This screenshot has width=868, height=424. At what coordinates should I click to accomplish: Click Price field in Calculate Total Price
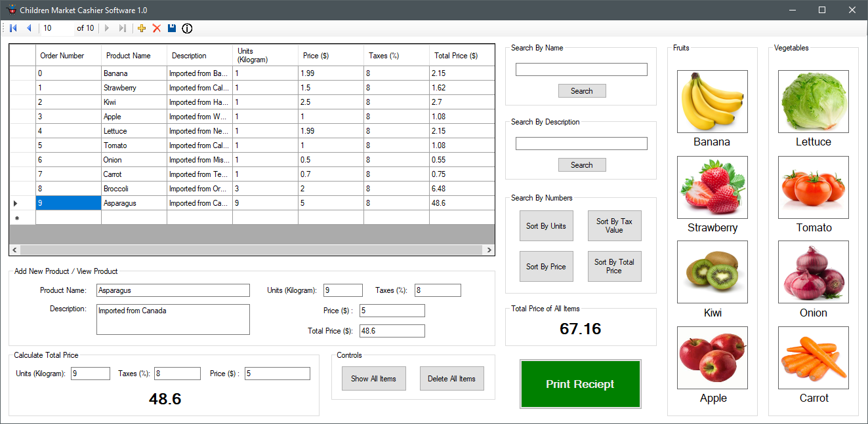click(x=278, y=374)
